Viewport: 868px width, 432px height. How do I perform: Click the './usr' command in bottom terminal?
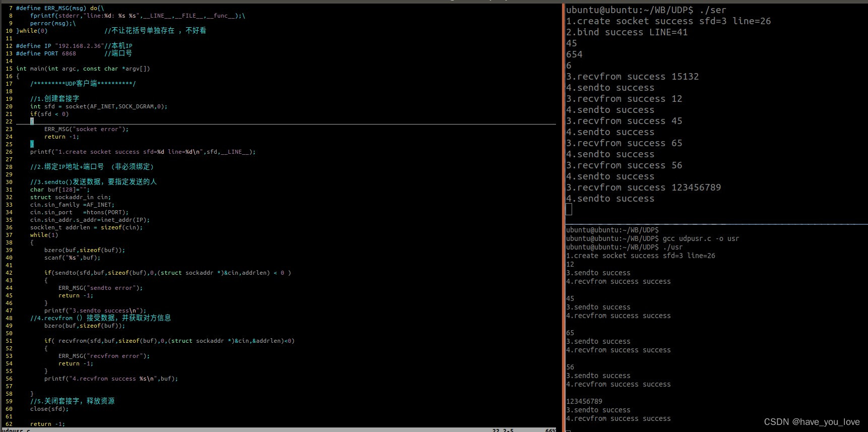pyautogui.click(x=672, y=247)
